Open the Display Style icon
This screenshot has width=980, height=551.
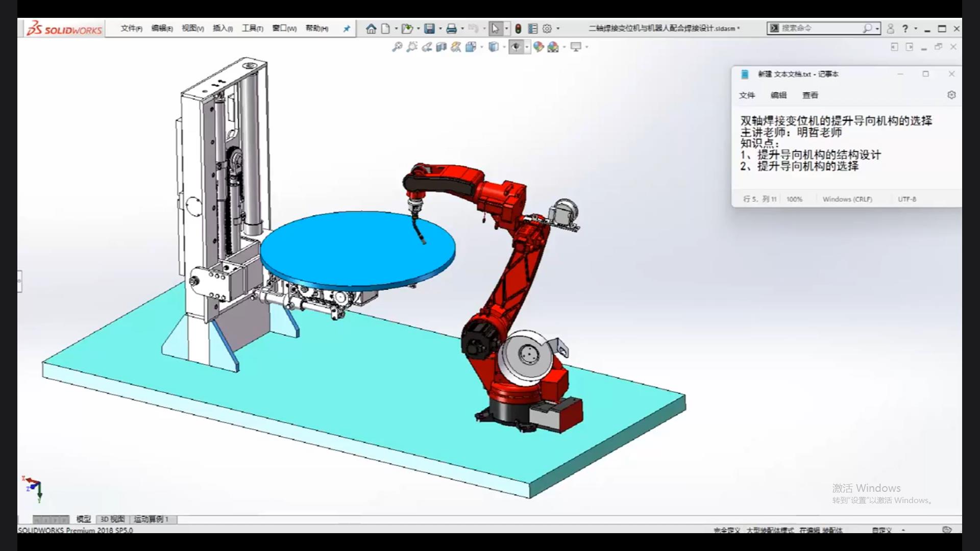point(494,47)
